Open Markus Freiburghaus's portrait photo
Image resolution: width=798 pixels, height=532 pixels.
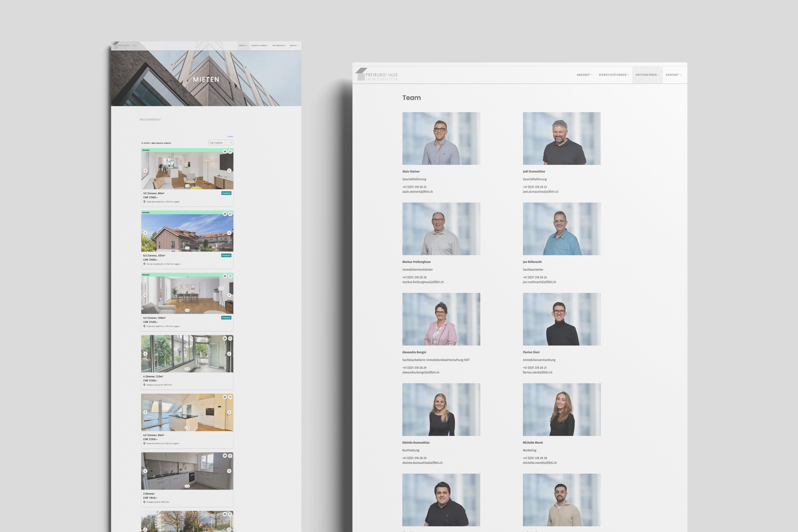point(441,229)
